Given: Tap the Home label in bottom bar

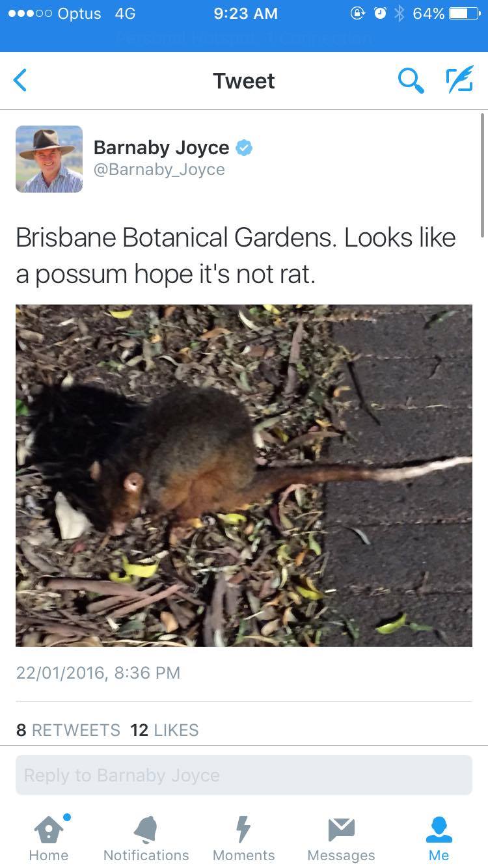Looking at the screenshot, I should click(48, 855).
